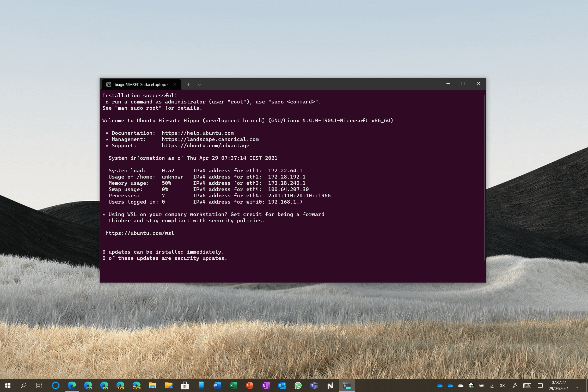Open Action Center notifications
Viewport: 588px width, 392px height.
pos(577,385)
